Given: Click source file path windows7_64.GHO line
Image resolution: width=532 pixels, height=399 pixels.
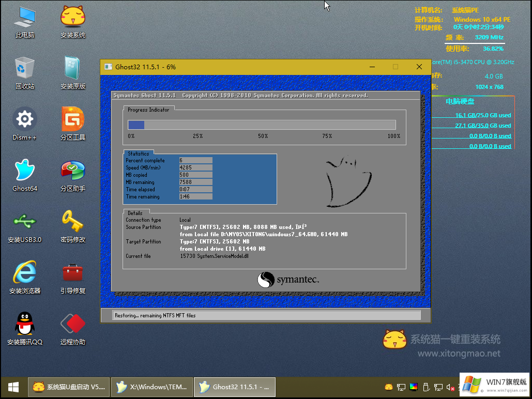Looking at the screenshot, I should coord(264,235).
